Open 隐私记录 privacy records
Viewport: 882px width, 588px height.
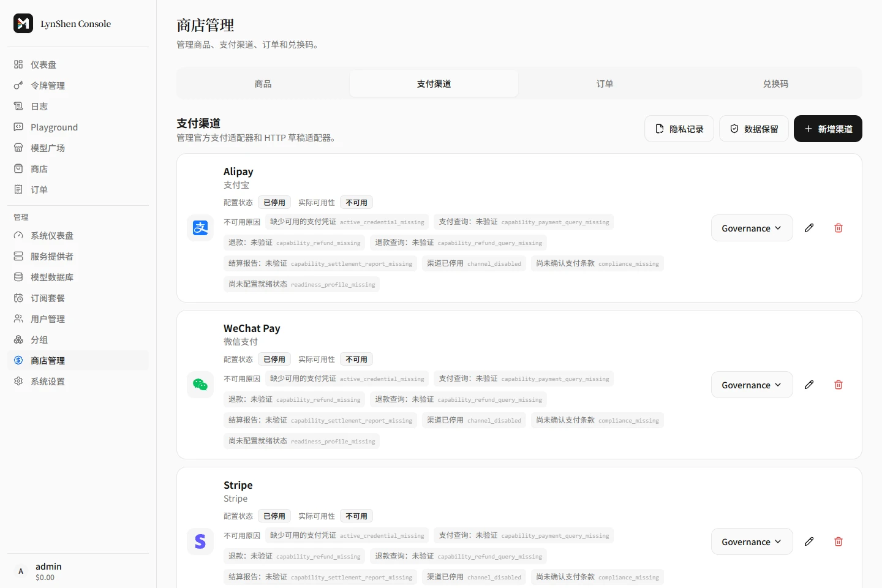(679, 129)
